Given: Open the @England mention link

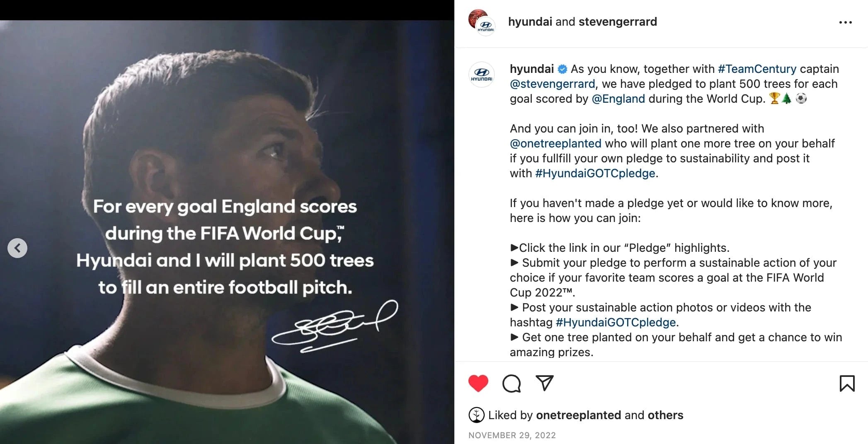Looking at the screenshot, I should (618, 99).
